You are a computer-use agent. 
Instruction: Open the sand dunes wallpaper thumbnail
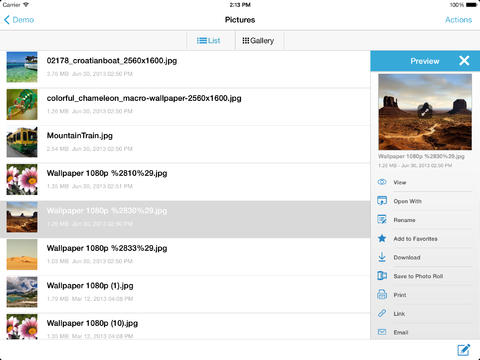[x=22, y=254]
